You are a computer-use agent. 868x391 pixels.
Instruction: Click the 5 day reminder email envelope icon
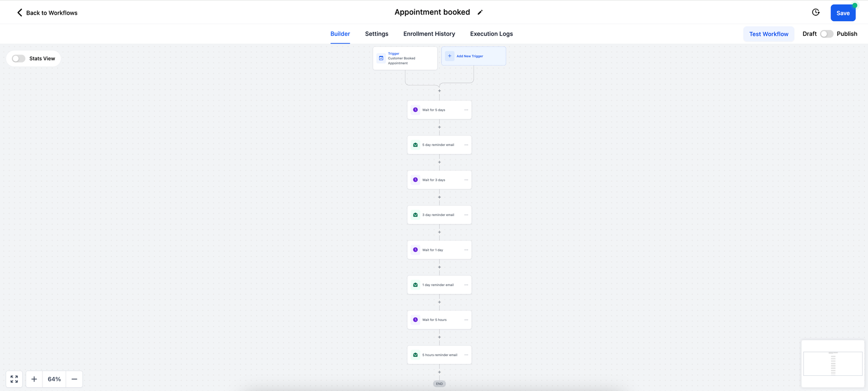click(416, 145)
